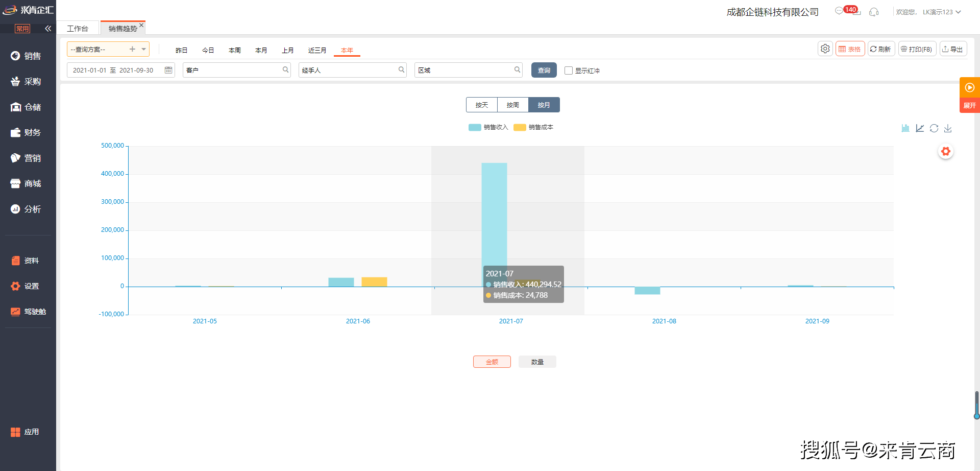Click the 查询 button

[x=544, y=70]
